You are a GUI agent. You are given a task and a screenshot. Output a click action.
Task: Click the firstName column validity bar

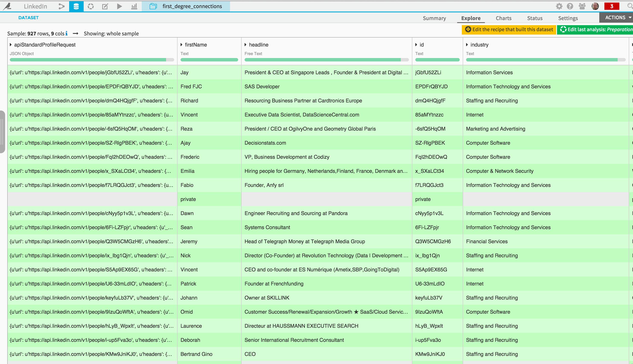(209, 60)
